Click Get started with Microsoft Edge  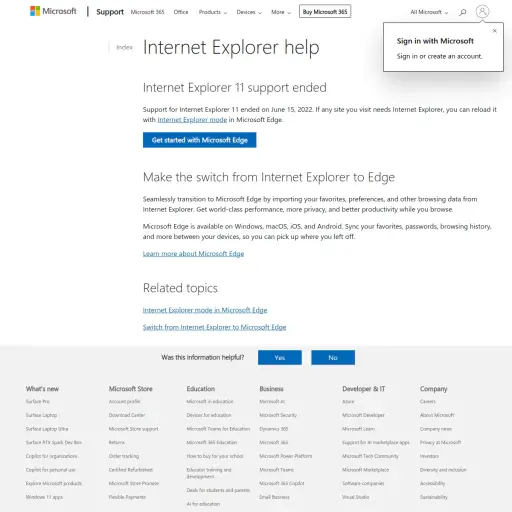pyautogui.click(x=199, y=140)
